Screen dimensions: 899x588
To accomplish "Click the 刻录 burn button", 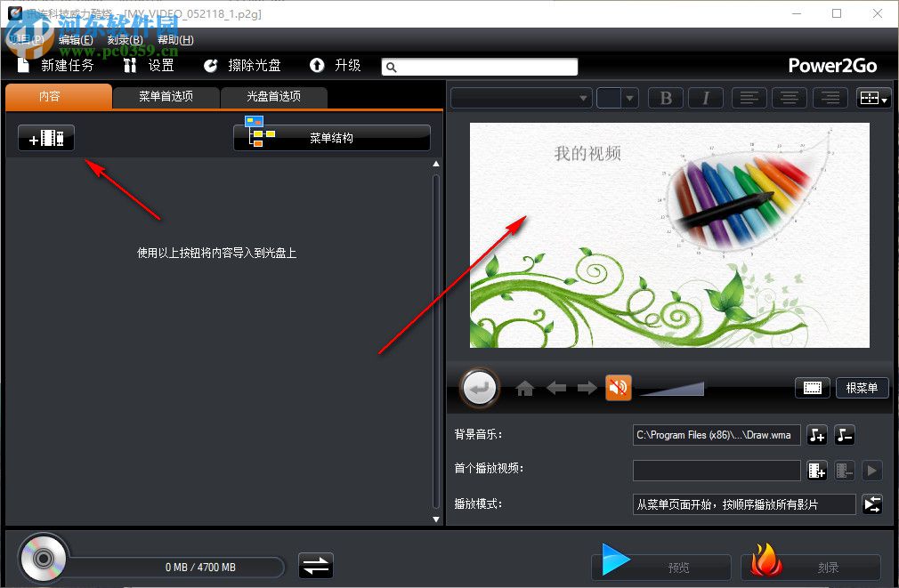I will coord(810,567).
